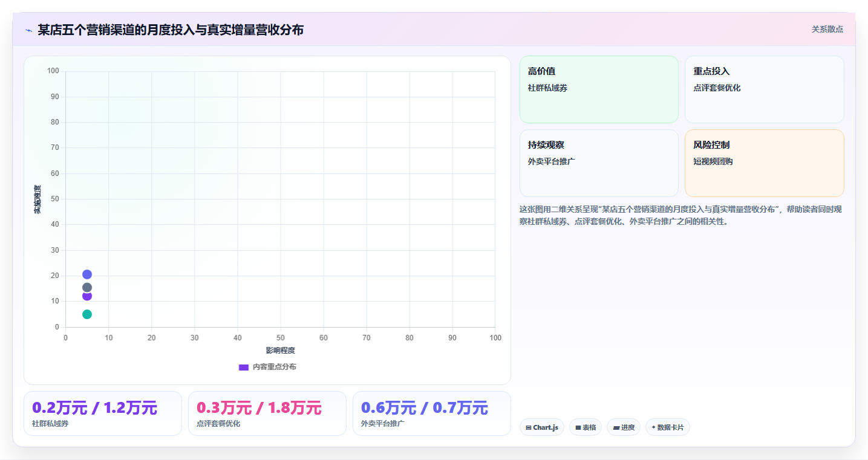Click the Chart.js chip
Screen dimensions: 868x460
[x=542, y=427]
